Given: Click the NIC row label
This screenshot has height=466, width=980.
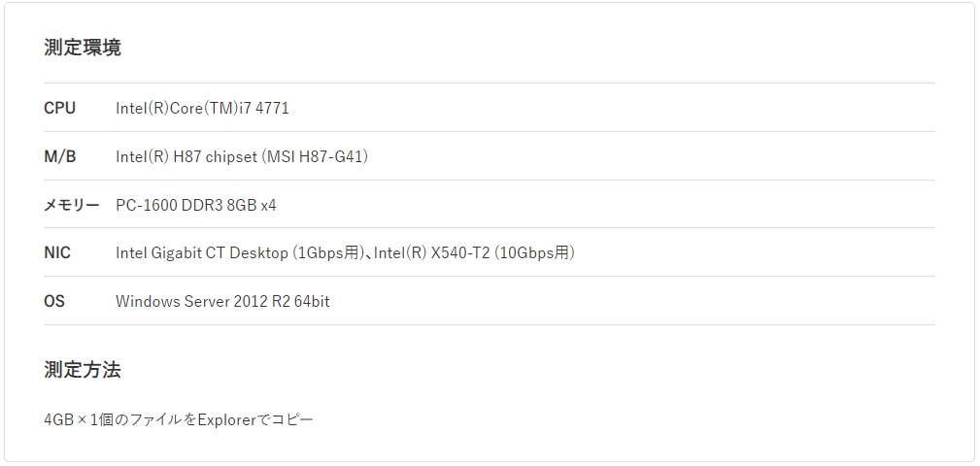Looking at the screenshot, I should click(57, 253).
